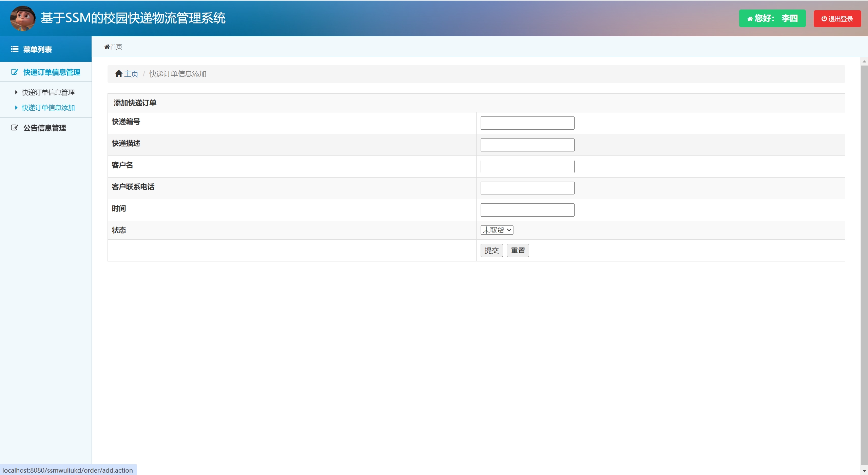Switch to the 首页 tab
This screenshot has width=868, height=475.
116,47
